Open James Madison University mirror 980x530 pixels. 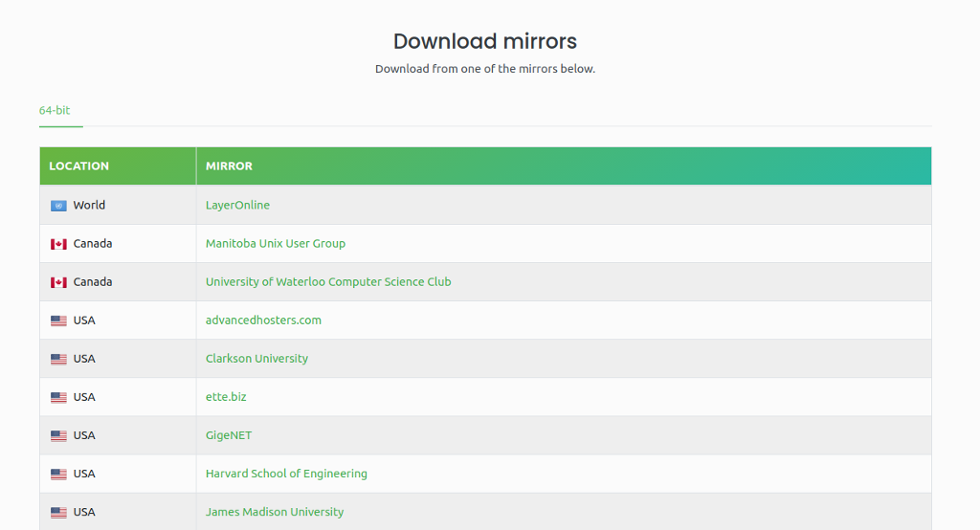tap(275, 511)
